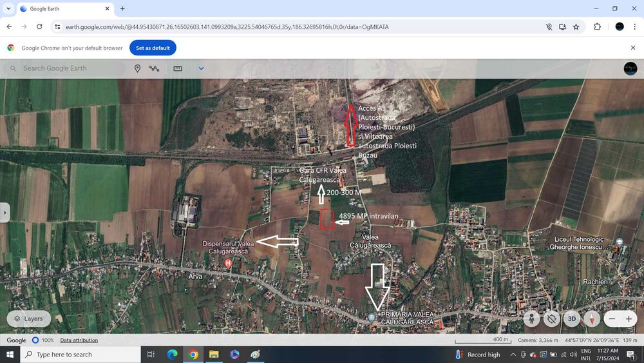This screenshot has height=363, width=644.
Task: Open the Layers button
Action: click(x=29, y=319)
